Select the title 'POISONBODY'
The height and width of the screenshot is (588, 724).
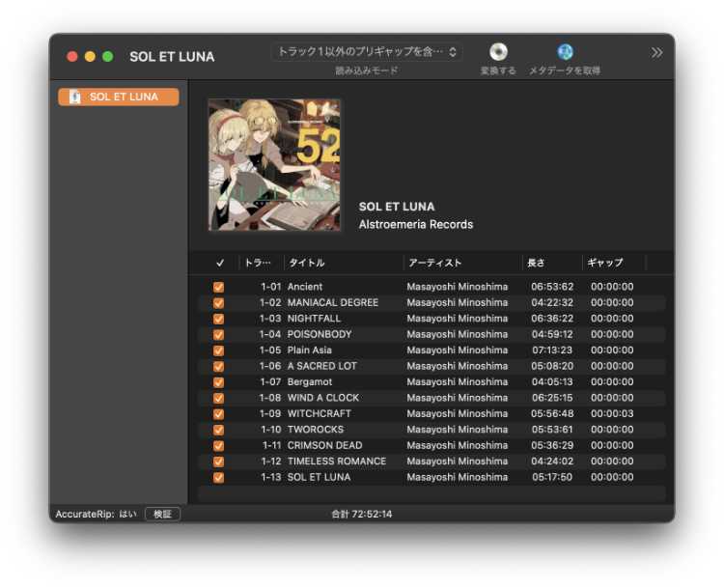point(320,334)
